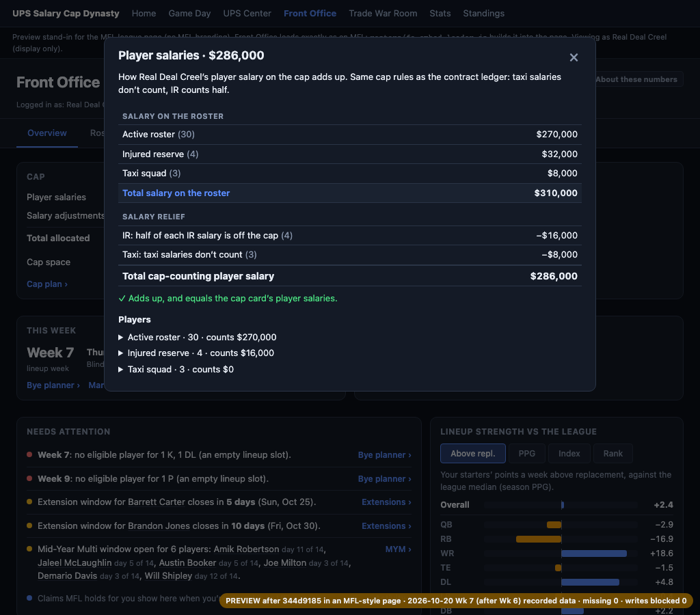Close the Player salaries dialog
The image size is (700, 615).
(x=574, y=57)
